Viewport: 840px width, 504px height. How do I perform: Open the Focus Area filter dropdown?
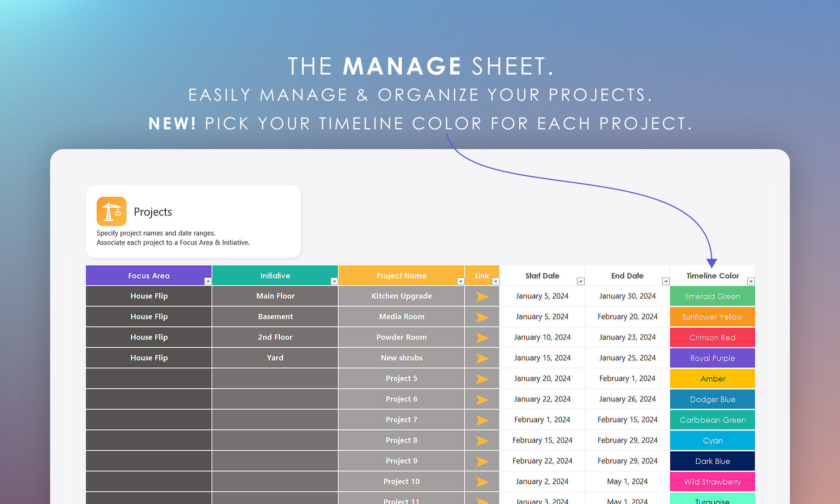208,281
